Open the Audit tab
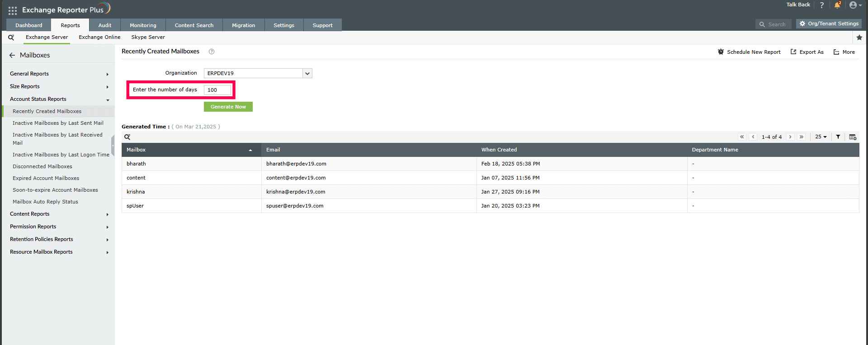This screenshot has height=345, width=868. (105, 25)
